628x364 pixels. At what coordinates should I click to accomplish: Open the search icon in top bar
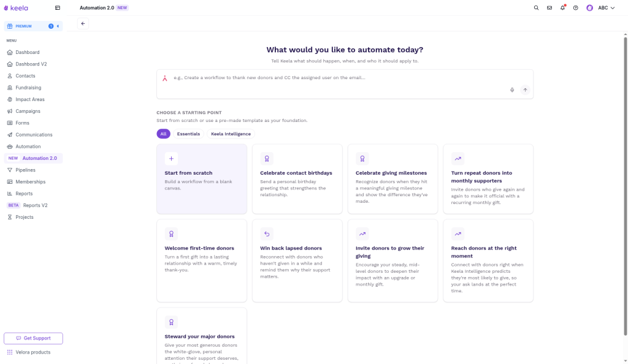point(536,7)
